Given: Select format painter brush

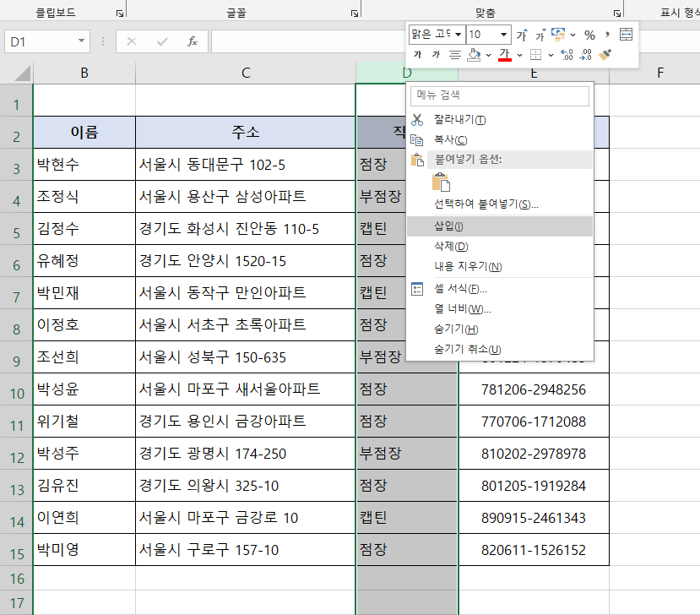Looking at the screenshot, I should (605, 54).
